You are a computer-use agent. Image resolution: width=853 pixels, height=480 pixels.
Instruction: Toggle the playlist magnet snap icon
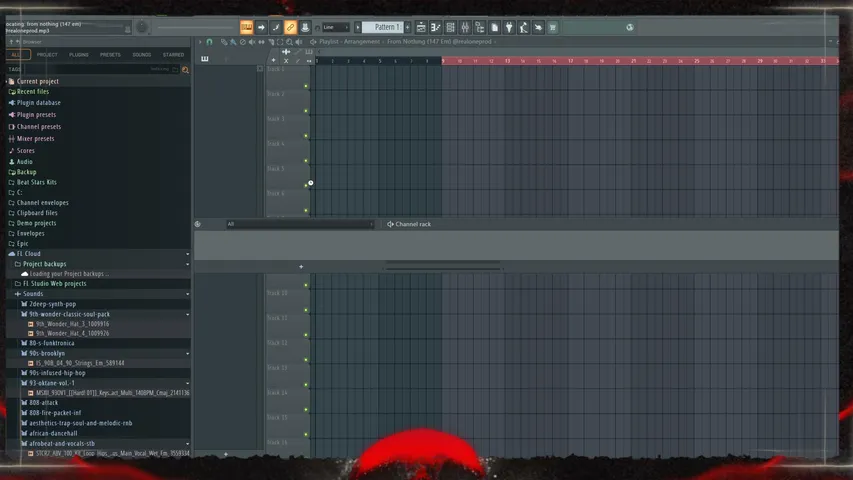pyautogui.click(x=209, y=42)
